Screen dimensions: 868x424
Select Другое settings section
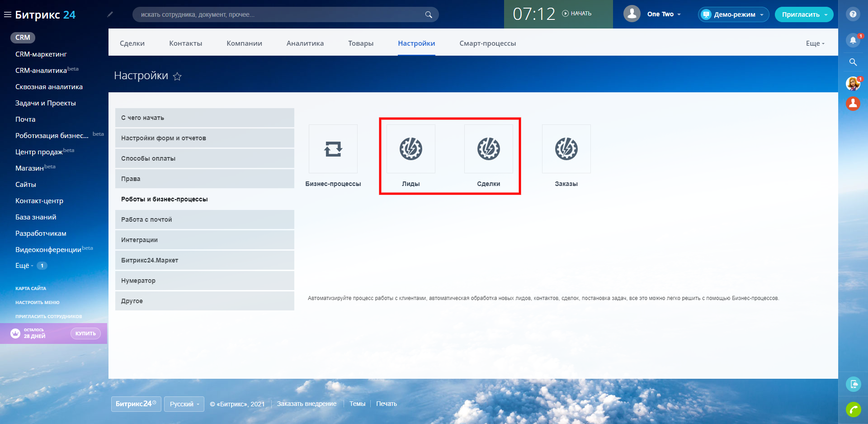pyautogui.click(x=205, y=301)
